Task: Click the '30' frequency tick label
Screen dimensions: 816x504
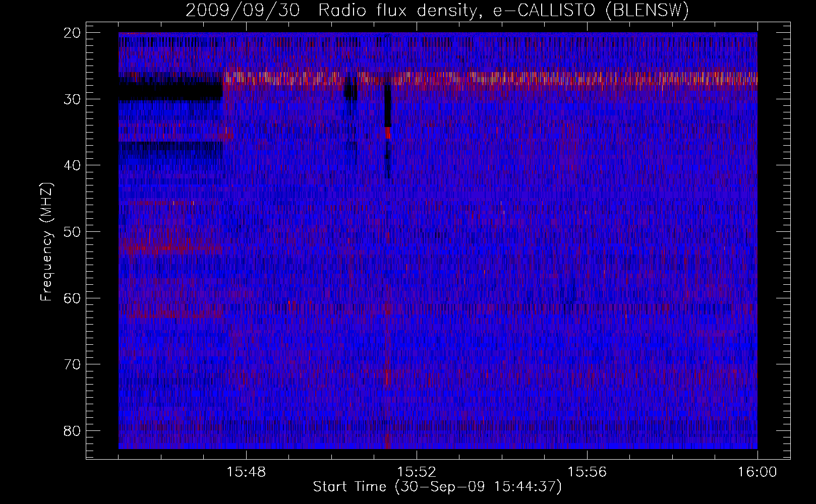Action: point(73,99)
